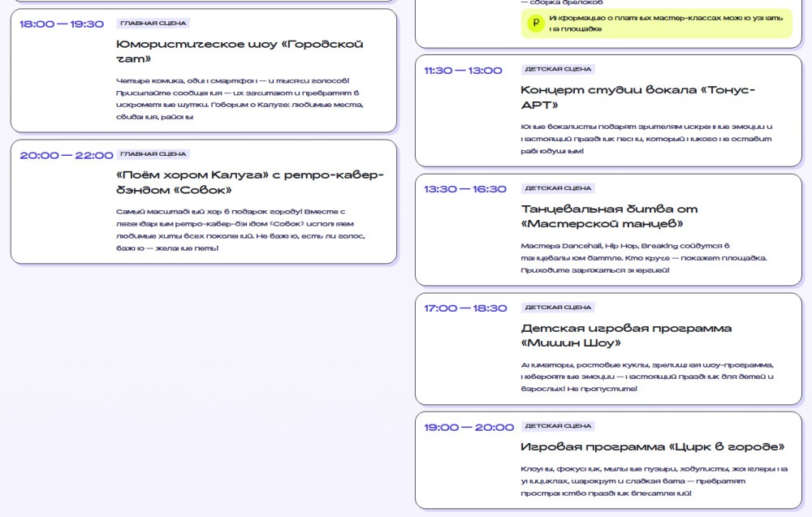Open «Поём хором Калуга» event title
812x517 pixels.
[x=250, y=182]
